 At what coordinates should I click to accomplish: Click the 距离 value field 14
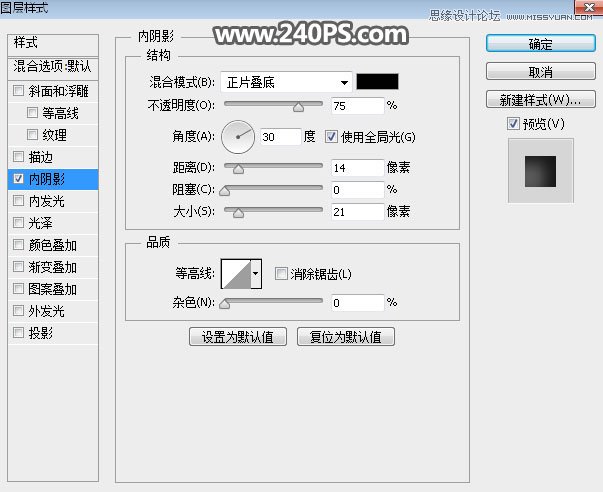click(358, 168)
